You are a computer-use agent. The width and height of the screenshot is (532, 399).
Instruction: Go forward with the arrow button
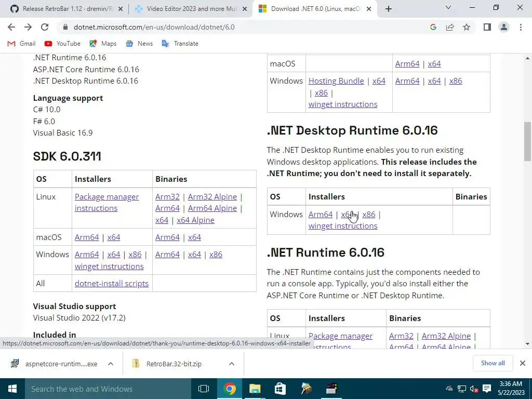(x=28, y=27)
